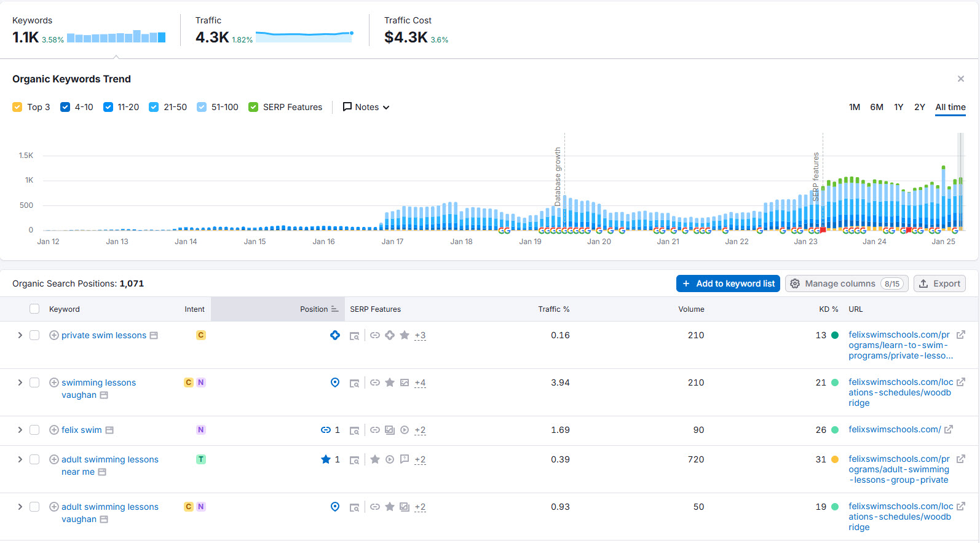Click sitelinks position icon for felix swim

click(326, 430)
